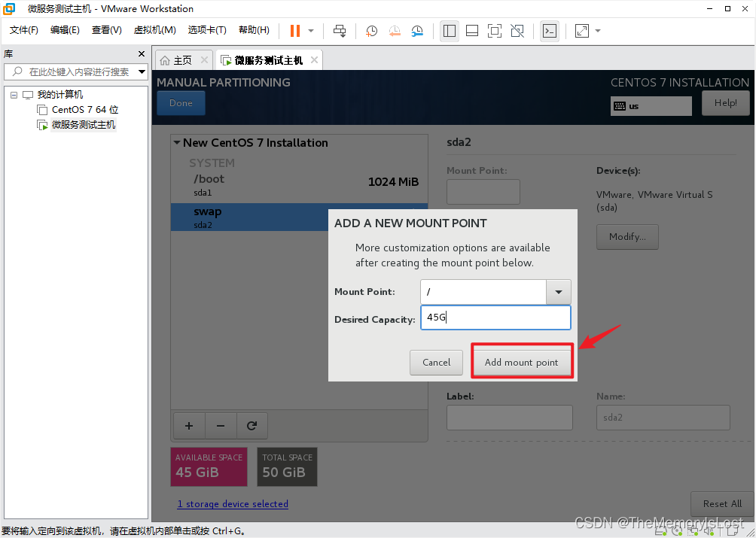This screenshot has width=756, height=538.
Task: Collapse the New CentOS 7 Installation section
Action: click(x=177, y=142)
